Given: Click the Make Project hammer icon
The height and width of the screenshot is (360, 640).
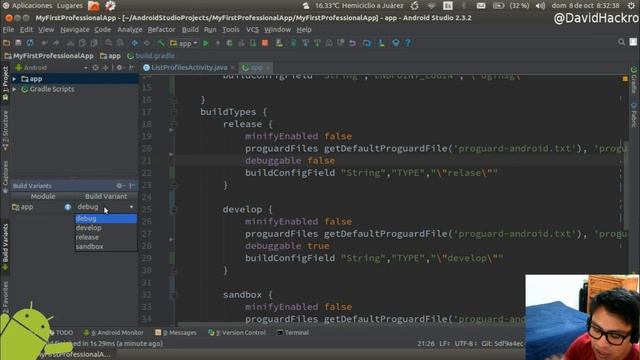Looking at the screenshot, I should pyautogui.click(x=161, y=43).
